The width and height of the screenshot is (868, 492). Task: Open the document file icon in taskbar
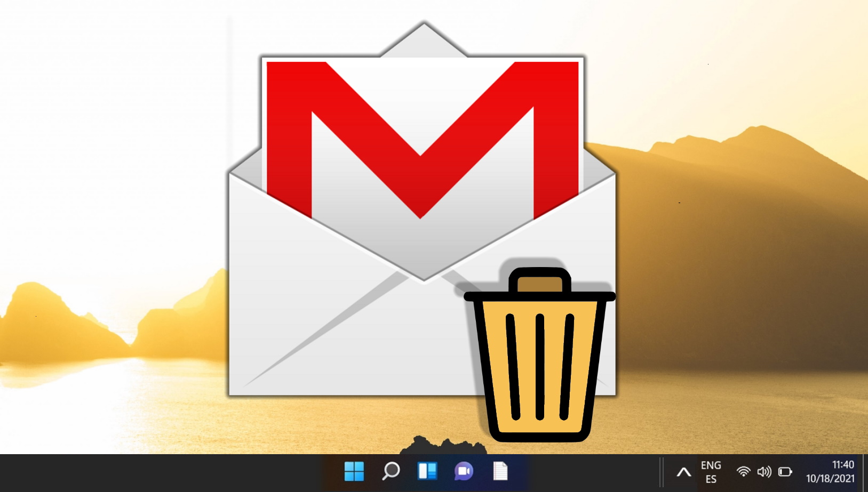click(500, 471)
